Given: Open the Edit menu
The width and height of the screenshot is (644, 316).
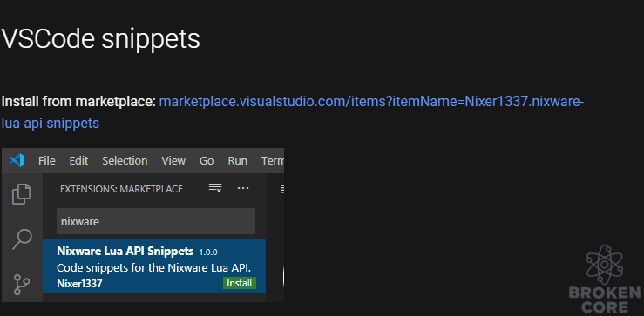Looking at the screenshot, I should click(78, 161).
